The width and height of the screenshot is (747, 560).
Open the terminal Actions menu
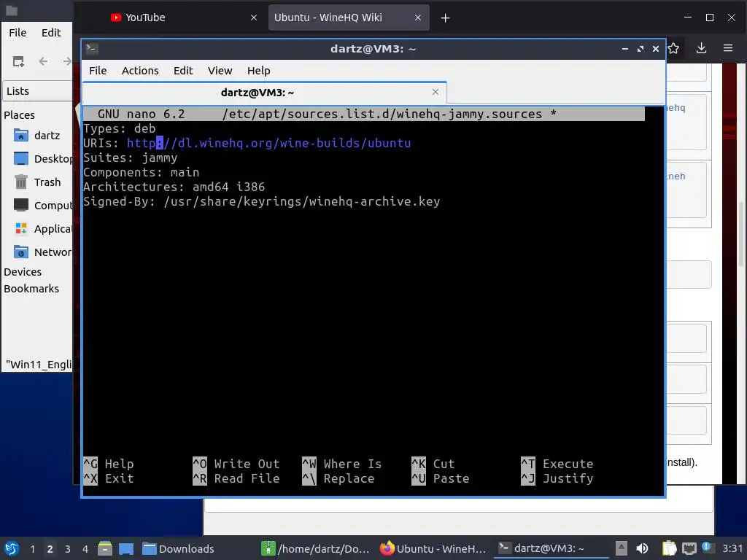coord(140,71)
